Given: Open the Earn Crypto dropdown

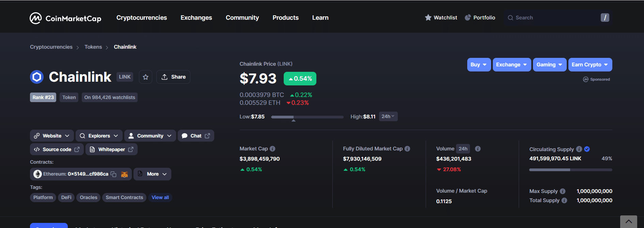Looking at the screenshot, I should pyautogui.click(x=590, y=65).
